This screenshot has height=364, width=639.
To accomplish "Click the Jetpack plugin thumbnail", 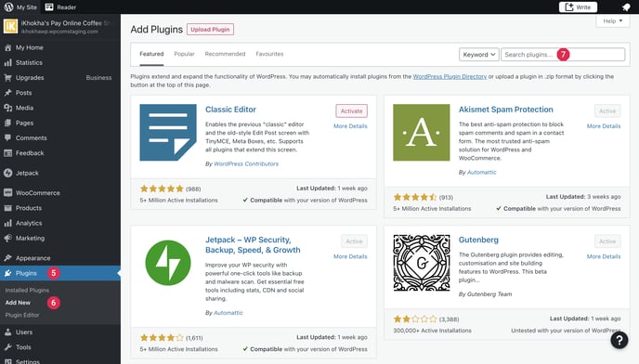I will (168, 263).
